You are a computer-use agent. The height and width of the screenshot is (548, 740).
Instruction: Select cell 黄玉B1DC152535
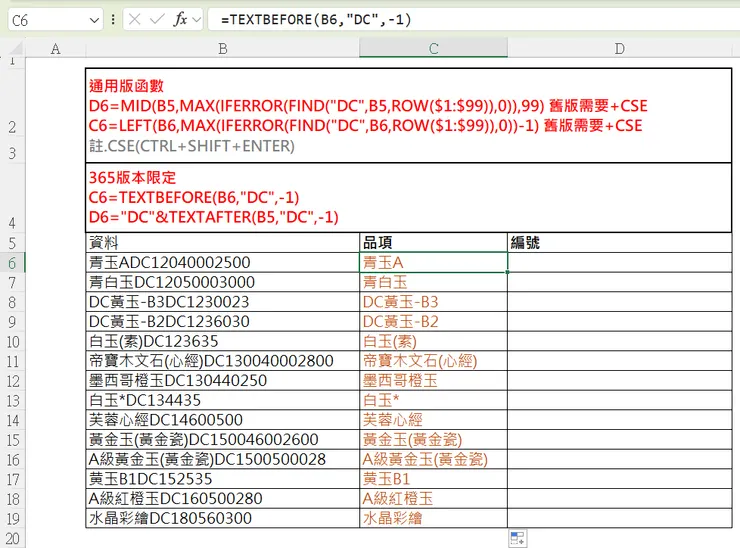(x=222, y=479)
